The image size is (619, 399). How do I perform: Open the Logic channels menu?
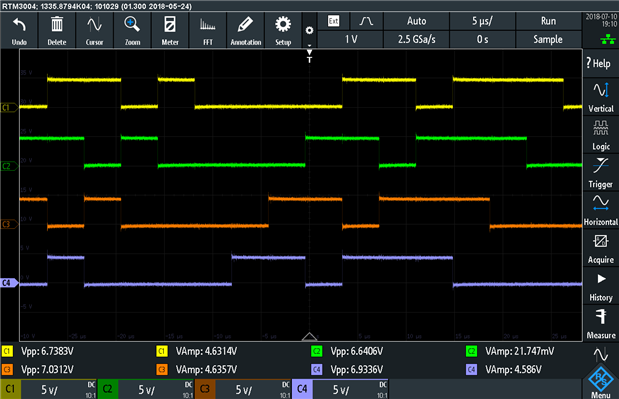(x=600, y=135)
